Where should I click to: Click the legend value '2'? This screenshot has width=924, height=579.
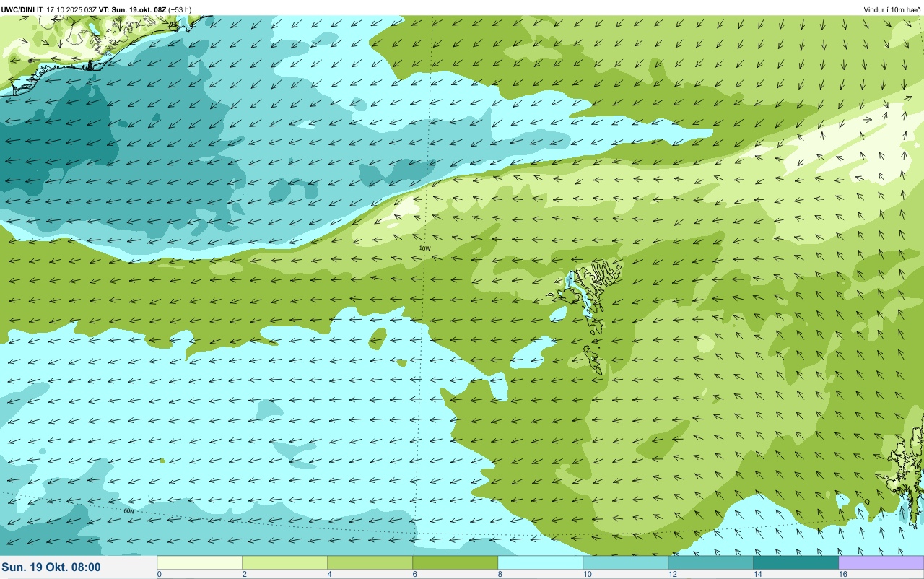point(245,574)
